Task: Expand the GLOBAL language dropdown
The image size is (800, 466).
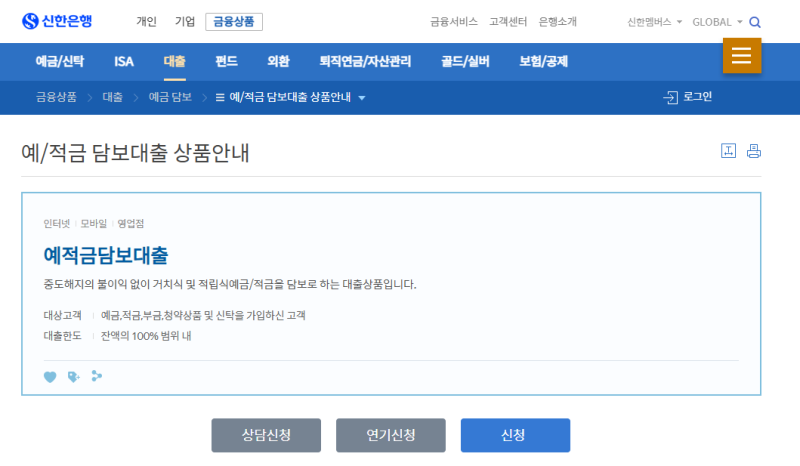Action: [739, 22]
